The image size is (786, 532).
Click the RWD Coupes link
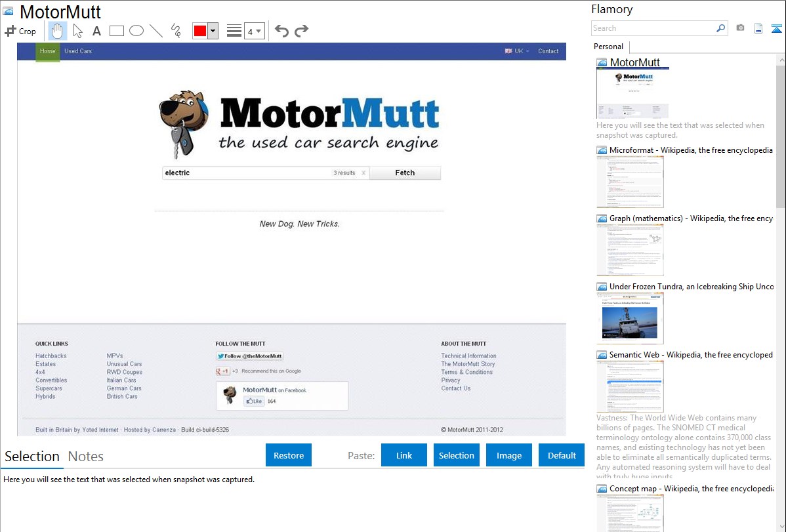(x=124, y=372)
